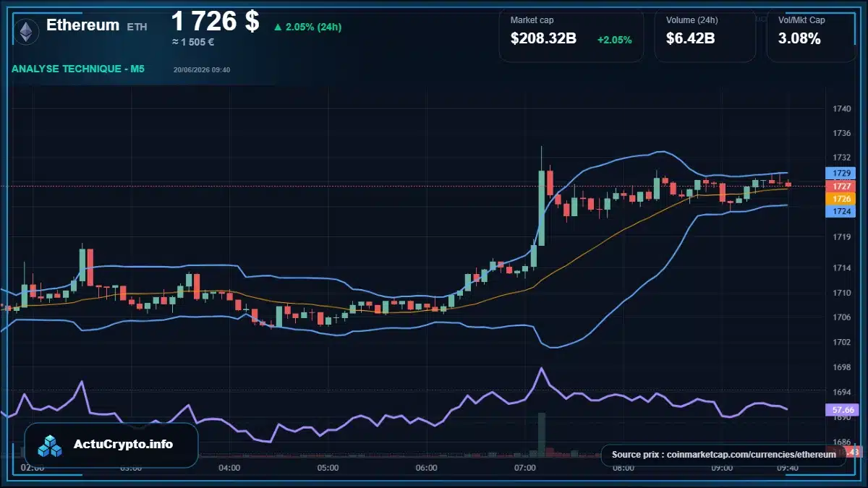Image resolution: width=868 pixels, height=488 pixels.
Task: Click the 09:40 time axis label
Action: pyautogui.click(x=788, y=468)
